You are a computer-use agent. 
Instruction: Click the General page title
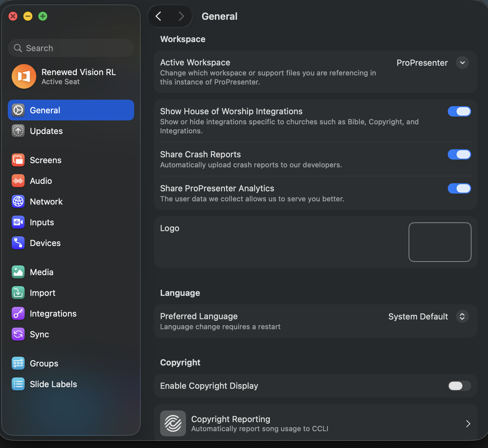pos(219,16)
